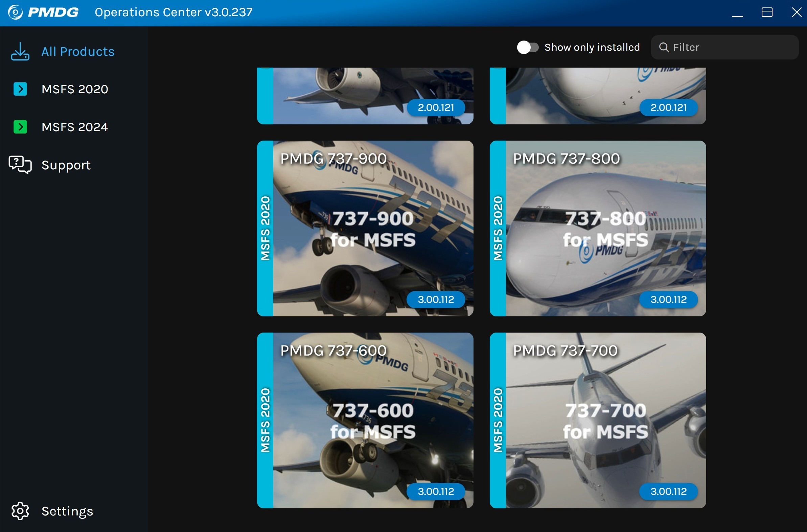Click version 3.00.112 badge on 737-700
This screenshot has height=532, width=807.
(x=668, y=492)
